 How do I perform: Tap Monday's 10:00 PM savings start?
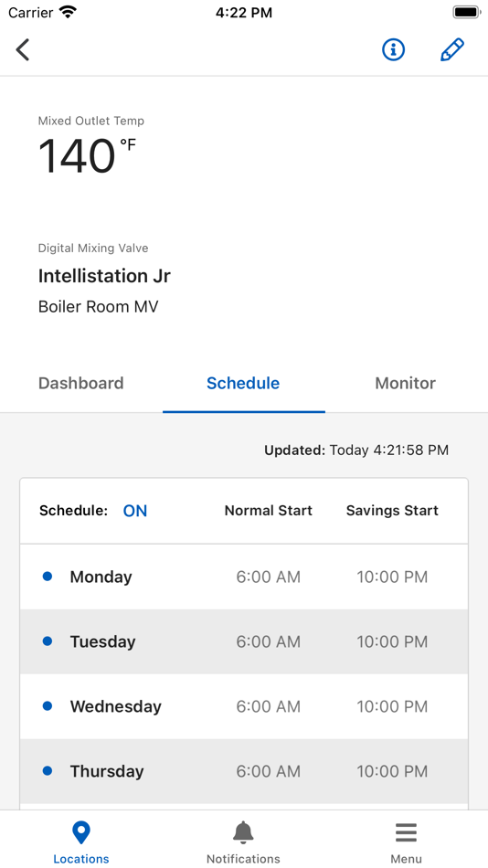click(392, 577)
